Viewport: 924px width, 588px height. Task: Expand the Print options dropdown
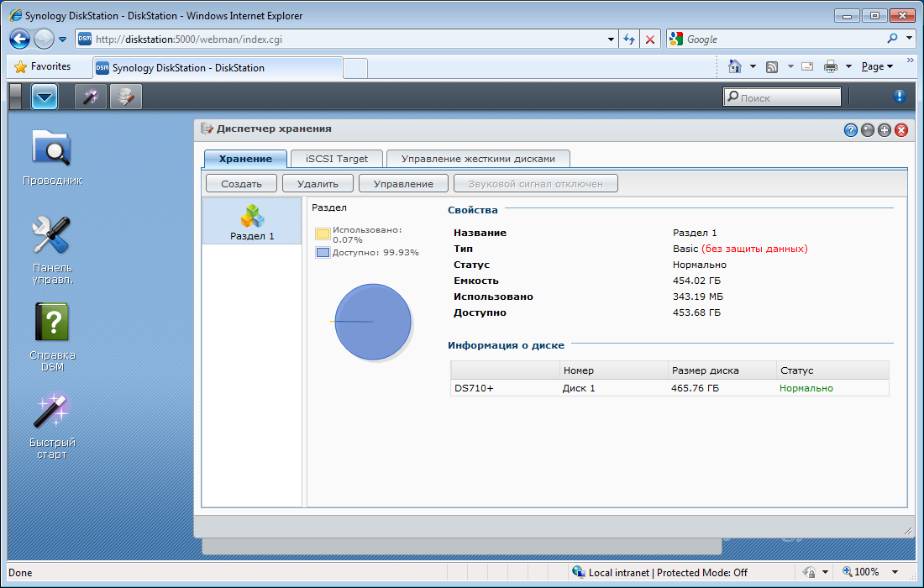tap(848, 66)
